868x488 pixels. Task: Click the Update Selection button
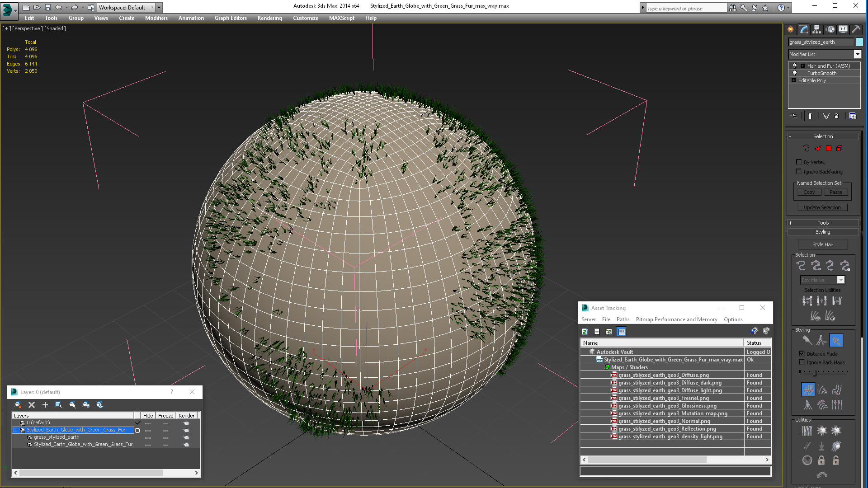[822, 207]
